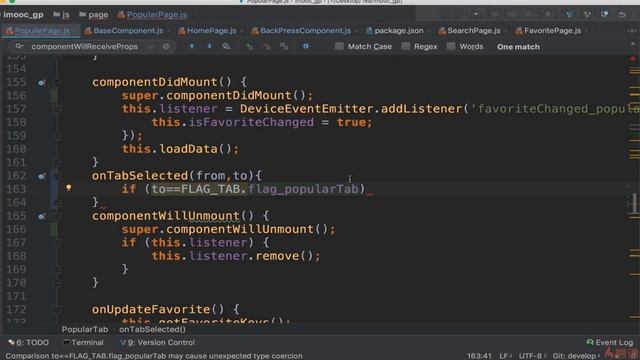640x360 pixels.
Task: Click the One match result label
Action: pyautogui.click(x=518, y=47)
